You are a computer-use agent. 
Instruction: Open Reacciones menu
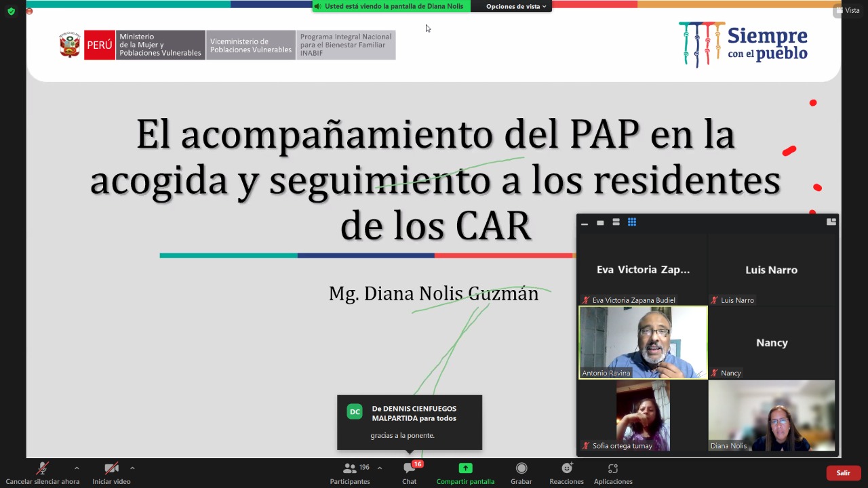(567, 472)
